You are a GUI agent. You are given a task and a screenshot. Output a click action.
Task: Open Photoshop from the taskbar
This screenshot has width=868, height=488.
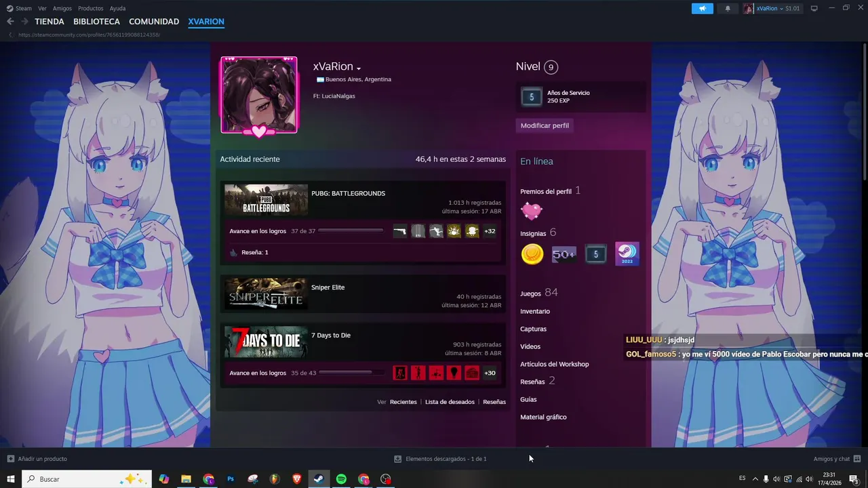click(231, 479)
